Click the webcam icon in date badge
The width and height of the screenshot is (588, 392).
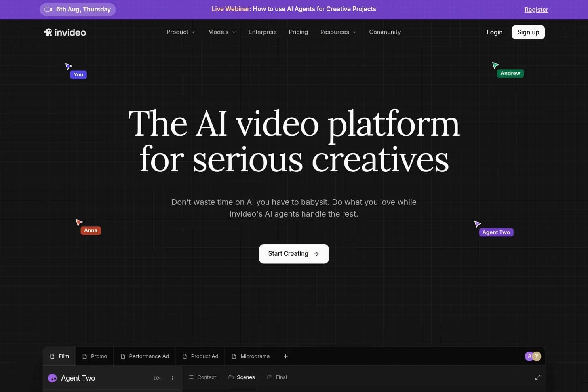pyautogui.click(x=48, y=10)
